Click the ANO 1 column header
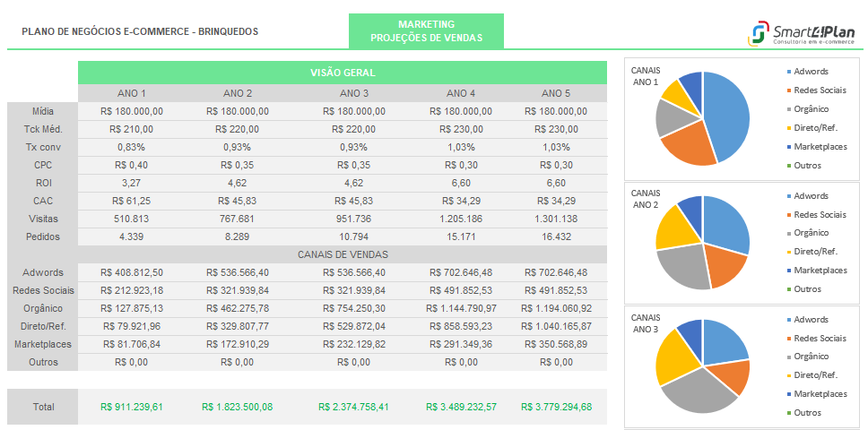The height and width of the screenshot is (430, 868). [132, 93]
